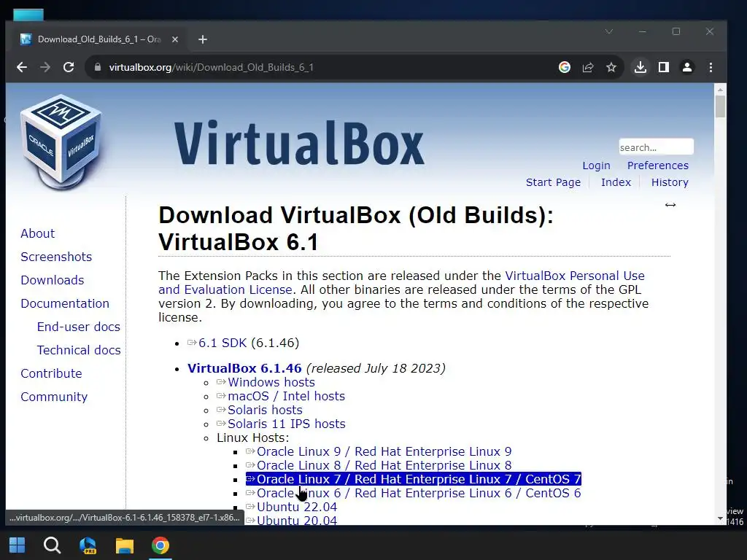
Task: Open the Windows Start menu
Action: tap(18, 545)
